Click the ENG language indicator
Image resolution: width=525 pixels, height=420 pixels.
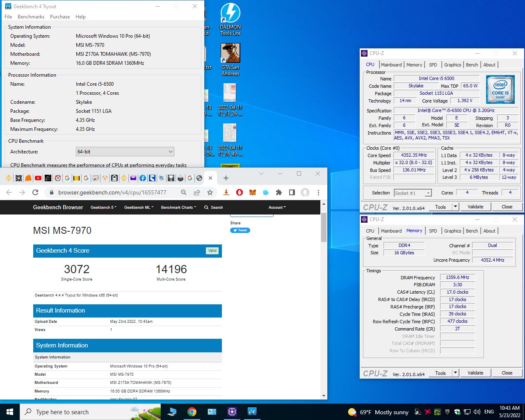point(489,412)
